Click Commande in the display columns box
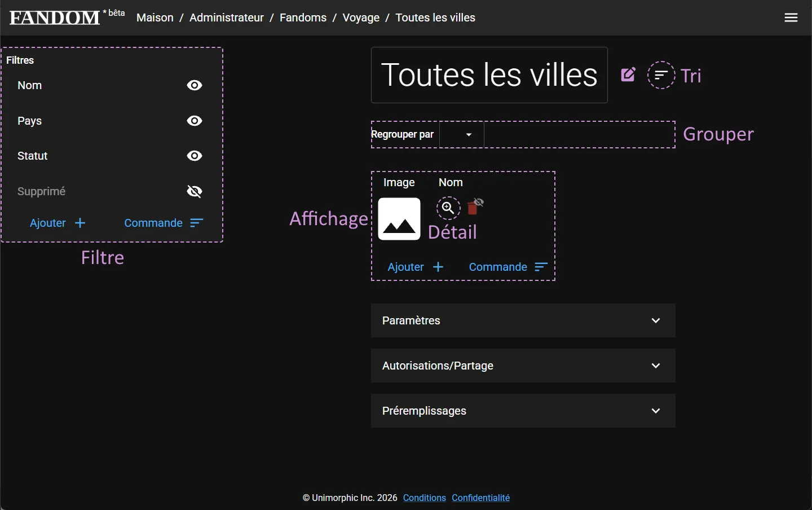812x510 pixels. pos(509,267)
